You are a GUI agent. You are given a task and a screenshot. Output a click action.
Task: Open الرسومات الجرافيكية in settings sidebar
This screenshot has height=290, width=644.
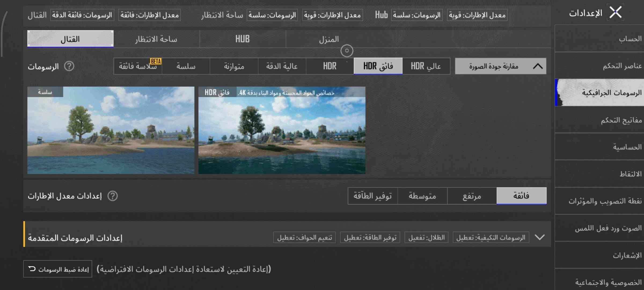coord(599,93)
